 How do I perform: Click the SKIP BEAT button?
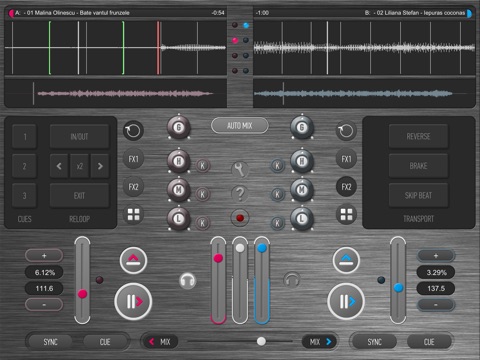pyautogui.click(x=418, y=195)
